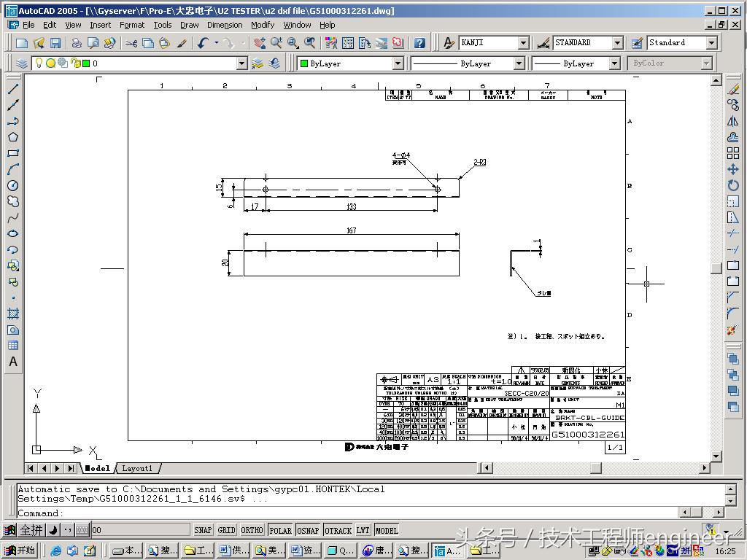Toggle GRID display in status bar

tap(227, 530)
